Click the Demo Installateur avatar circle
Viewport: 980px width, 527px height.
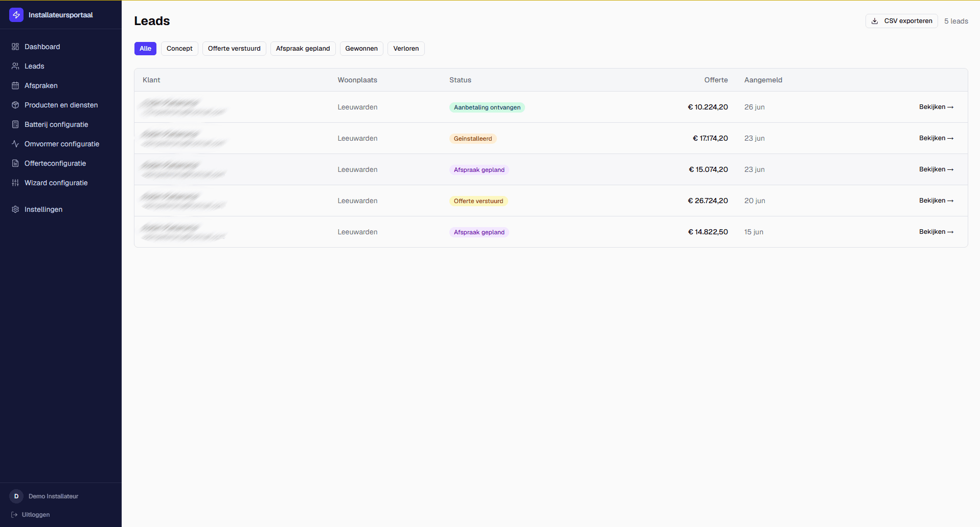(x=16, y=496)
